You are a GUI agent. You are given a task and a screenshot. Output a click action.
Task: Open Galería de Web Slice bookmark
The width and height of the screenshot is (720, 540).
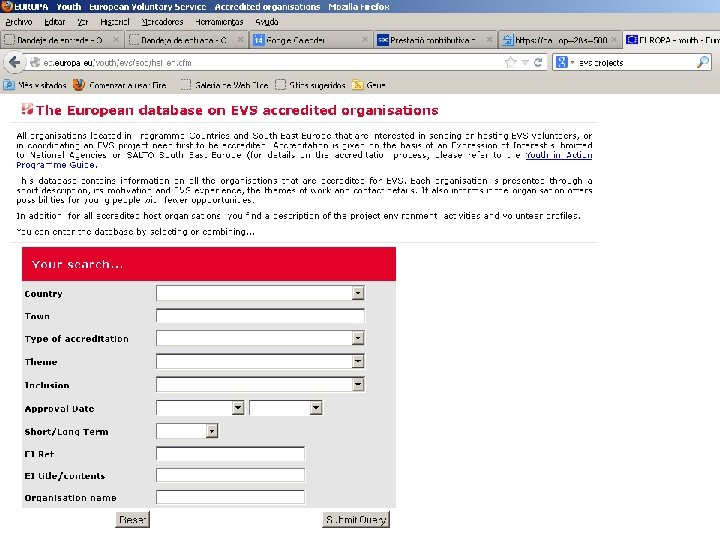coord(225,85)
